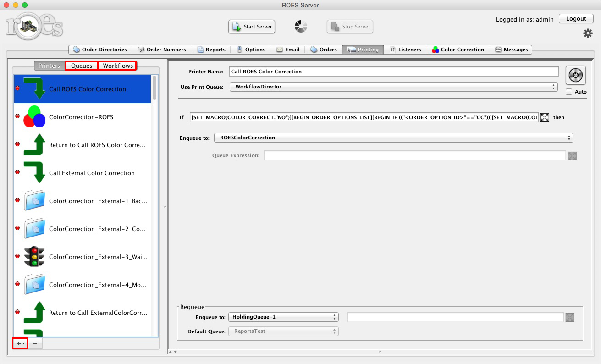Screen dimensions: 601x364
Task: Click the Start Server button
Action: point(252,27)
